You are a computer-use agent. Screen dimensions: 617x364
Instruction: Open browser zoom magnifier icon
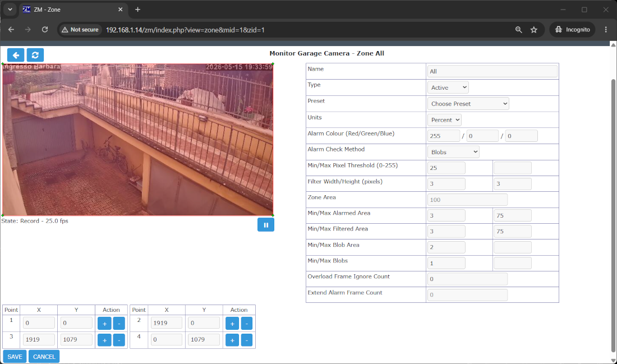[x=519, y=30]
